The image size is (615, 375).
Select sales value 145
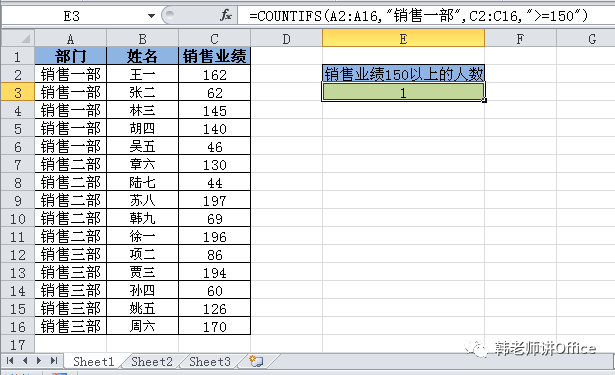[x=214, y=110]
